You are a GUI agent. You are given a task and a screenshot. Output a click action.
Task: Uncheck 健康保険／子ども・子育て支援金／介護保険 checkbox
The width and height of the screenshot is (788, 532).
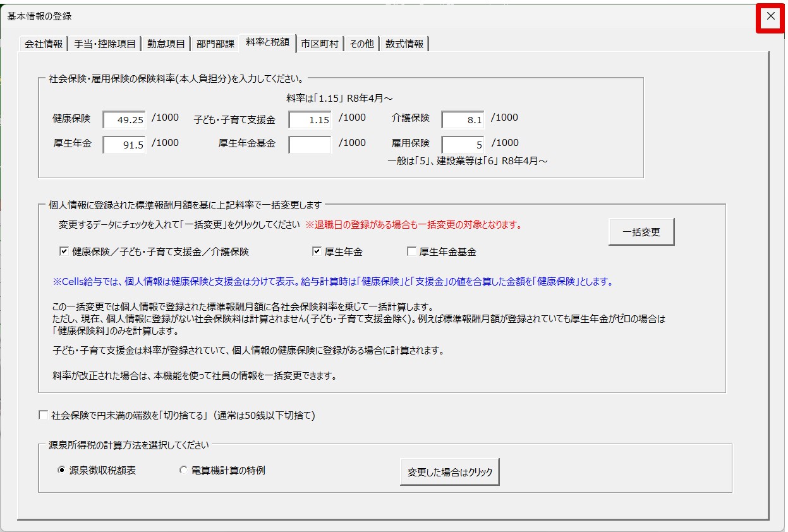[x=64, y=251]
